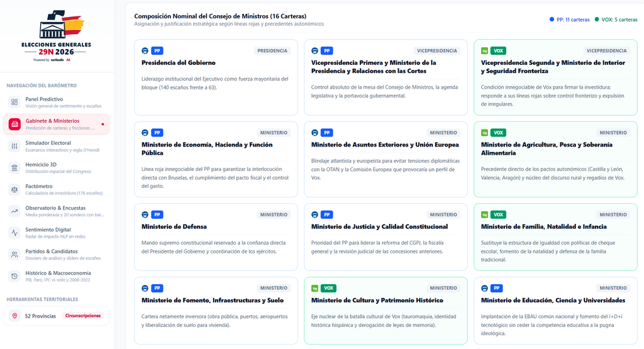The image size is (644, 349).
Task: Click Ministerio de Asuntos Exteriores y Unión Europea
Action: [x=385, y=145]
